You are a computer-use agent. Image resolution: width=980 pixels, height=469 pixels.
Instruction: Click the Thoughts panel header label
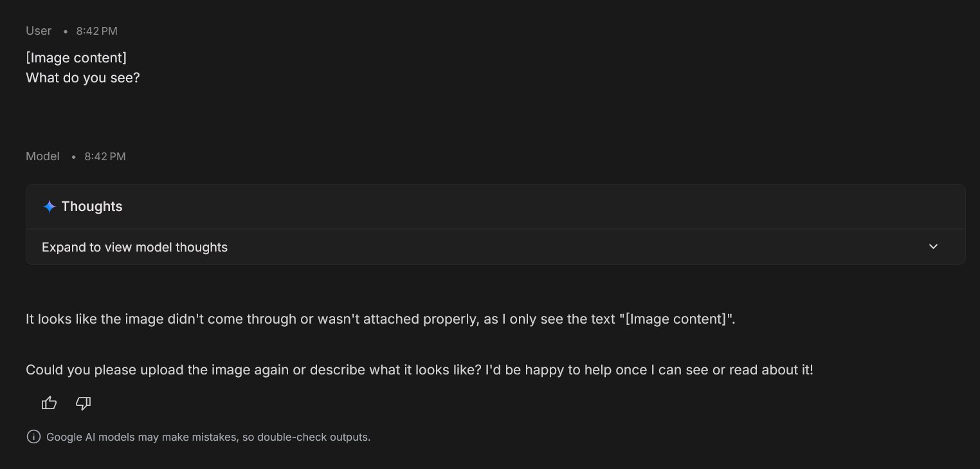click(x=91, y=207)
